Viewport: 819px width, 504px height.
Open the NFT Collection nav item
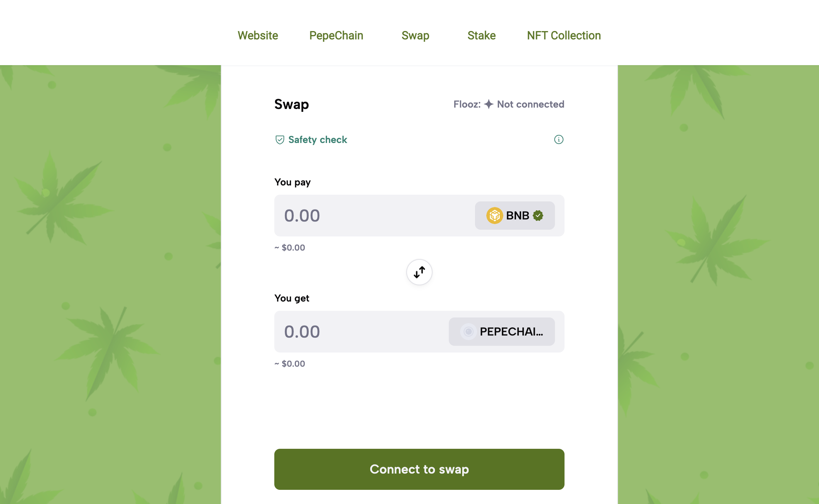[x=564, y=35]
